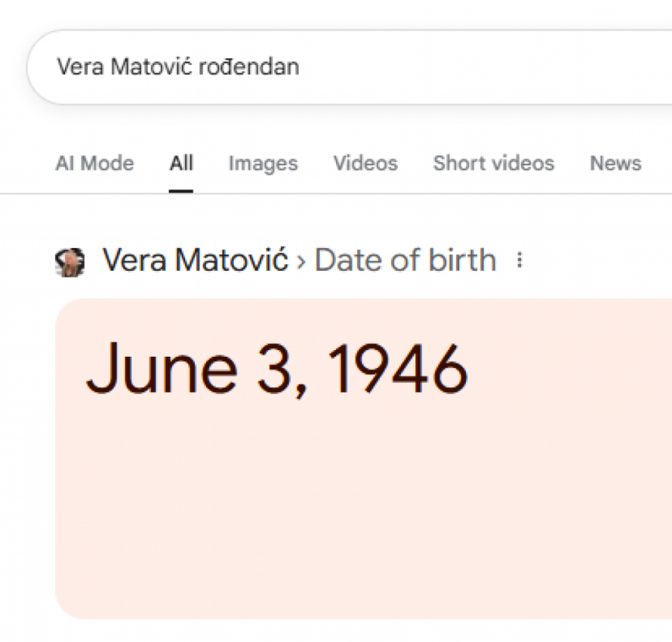
Task: Open the AI Mode tab
Action: pyautogui.click(x=95, y=163)
